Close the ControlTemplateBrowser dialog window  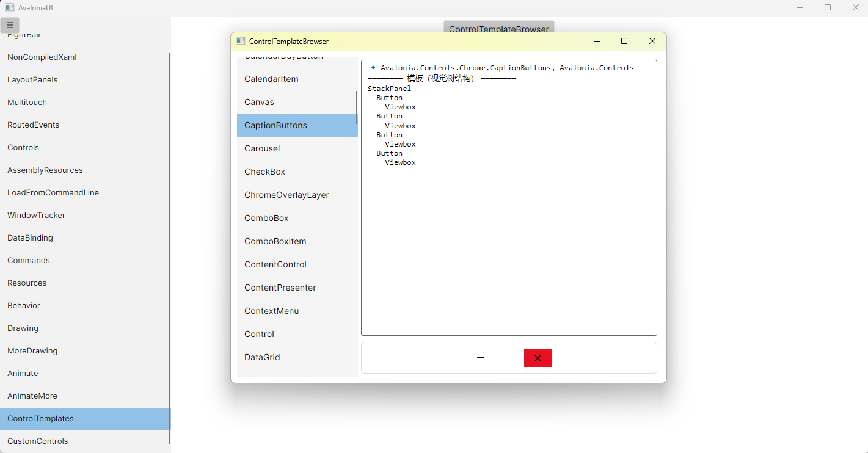point(652,41)
